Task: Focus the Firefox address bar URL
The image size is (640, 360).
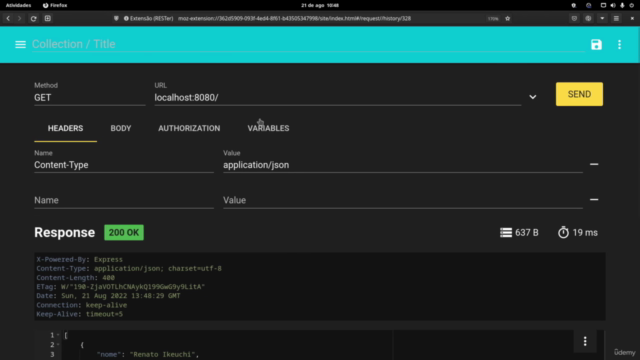Action: [x=294, y=18]
